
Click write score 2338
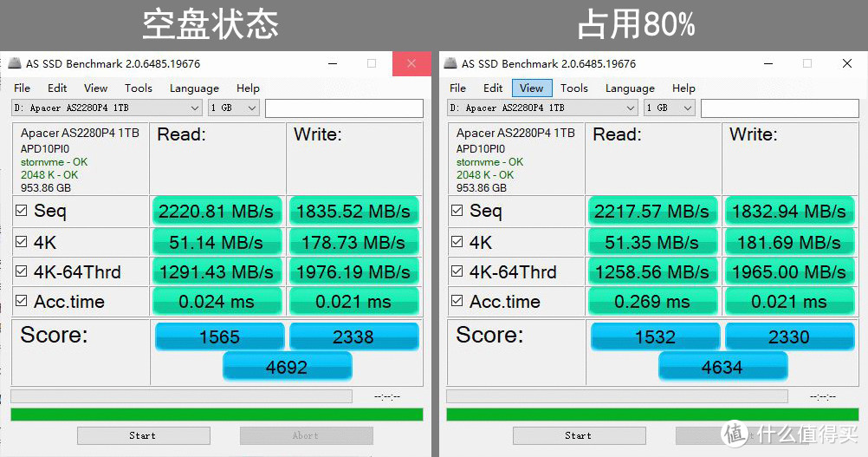point(353,336)
